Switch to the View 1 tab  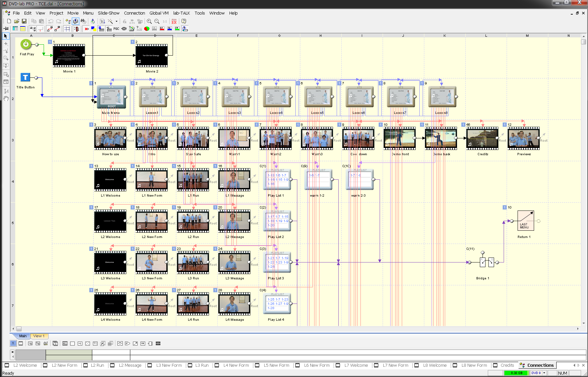tap(39, 336)
